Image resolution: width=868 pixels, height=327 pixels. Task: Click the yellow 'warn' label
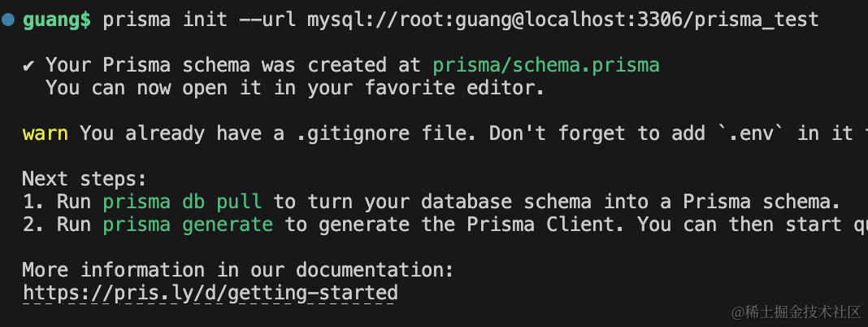45,133
